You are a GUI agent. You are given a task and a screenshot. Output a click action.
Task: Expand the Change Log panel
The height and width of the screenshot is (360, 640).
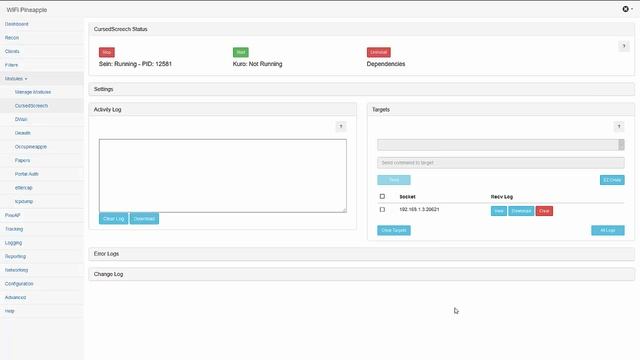(361, 274)
